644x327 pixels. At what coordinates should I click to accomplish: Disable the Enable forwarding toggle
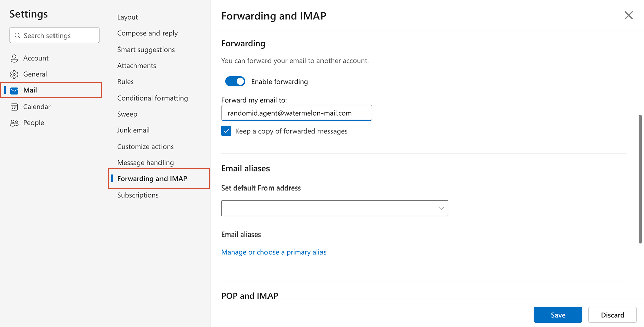click(235, 81)
